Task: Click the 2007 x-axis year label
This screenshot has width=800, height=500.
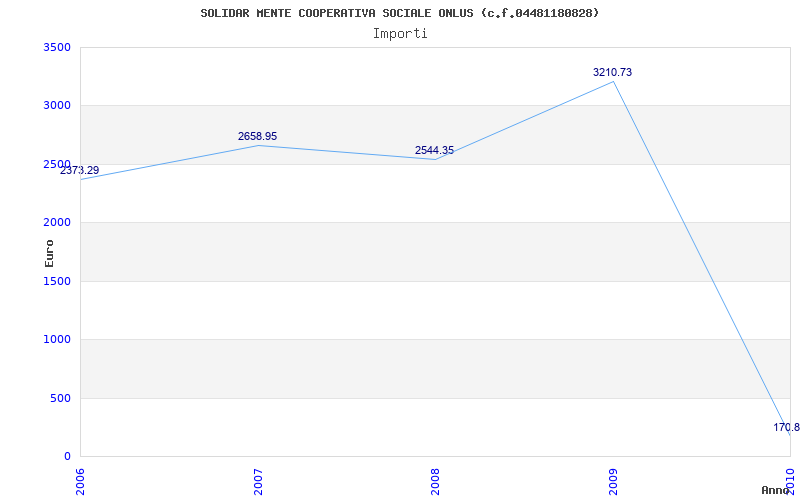Action: pos(259,481)
